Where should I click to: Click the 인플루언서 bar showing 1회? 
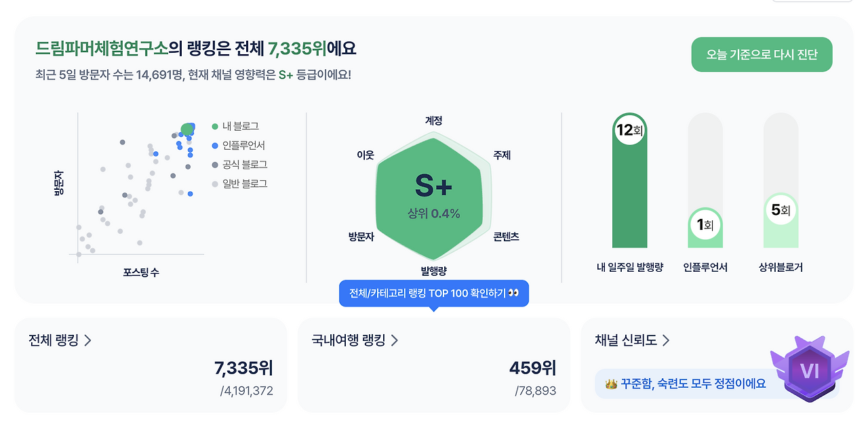(x=705, y=227)
